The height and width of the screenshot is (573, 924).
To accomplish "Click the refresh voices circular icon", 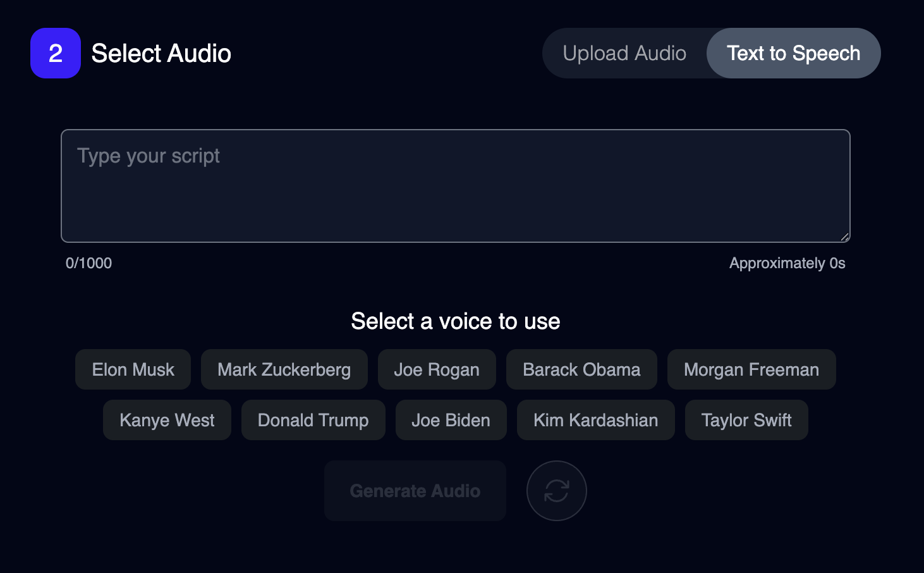I will [x=556, y=491].
